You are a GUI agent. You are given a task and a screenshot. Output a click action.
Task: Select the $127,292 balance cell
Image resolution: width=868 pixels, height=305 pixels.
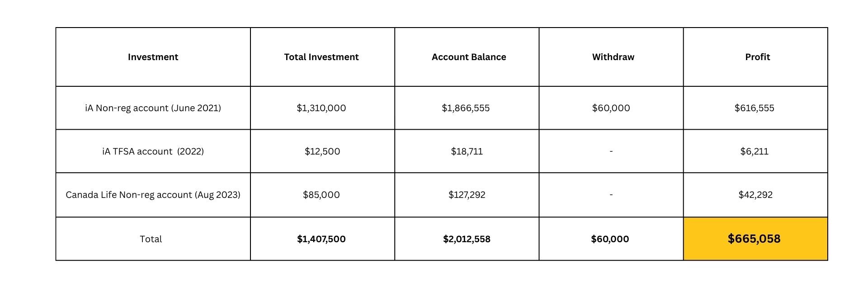click(467, 195)
